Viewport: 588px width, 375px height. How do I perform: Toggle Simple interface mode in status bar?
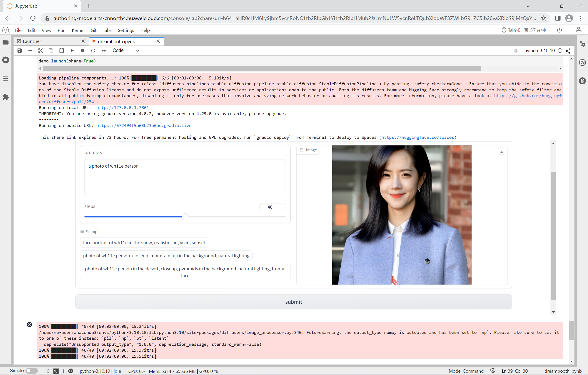click(31, 370)
